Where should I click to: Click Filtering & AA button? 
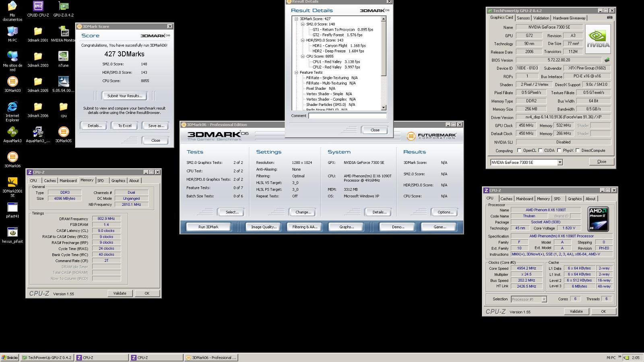pyautogui.click(x=305, y=227)
